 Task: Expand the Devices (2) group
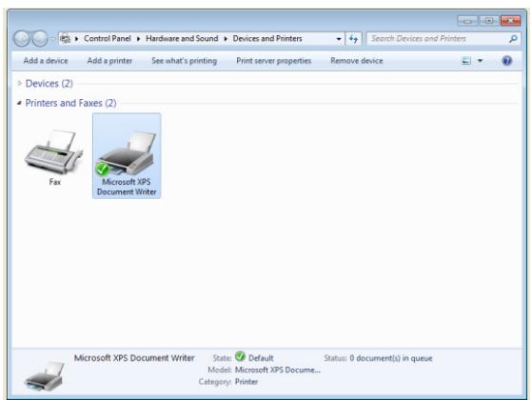pyautogui.click(x=19, y=83)
